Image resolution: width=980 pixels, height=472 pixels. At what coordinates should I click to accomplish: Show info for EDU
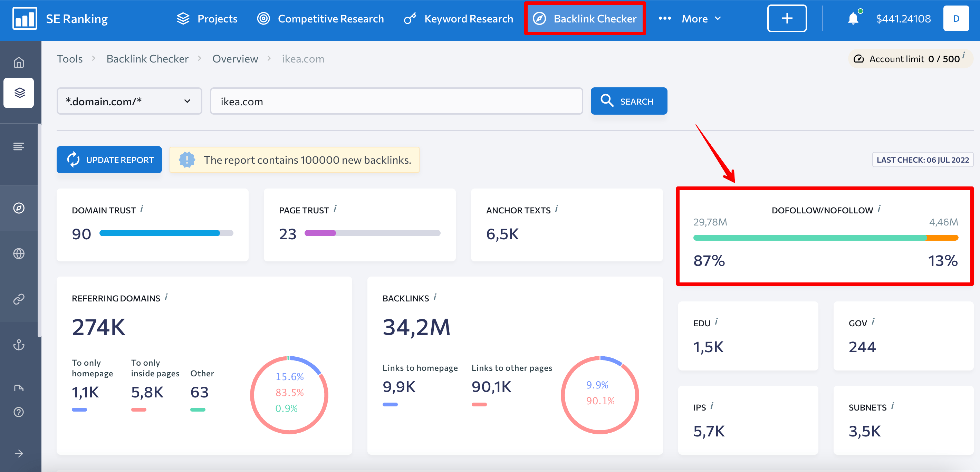(x=717, y=321)
